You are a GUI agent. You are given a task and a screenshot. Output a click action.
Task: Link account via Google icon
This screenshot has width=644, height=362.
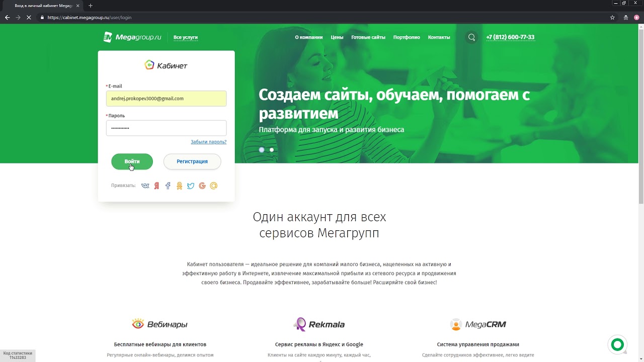pyautogui.click(x=202, y=186)
